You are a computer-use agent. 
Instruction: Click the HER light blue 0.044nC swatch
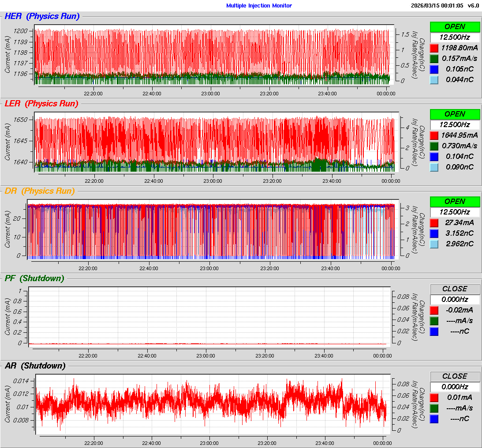click(434, 79)
